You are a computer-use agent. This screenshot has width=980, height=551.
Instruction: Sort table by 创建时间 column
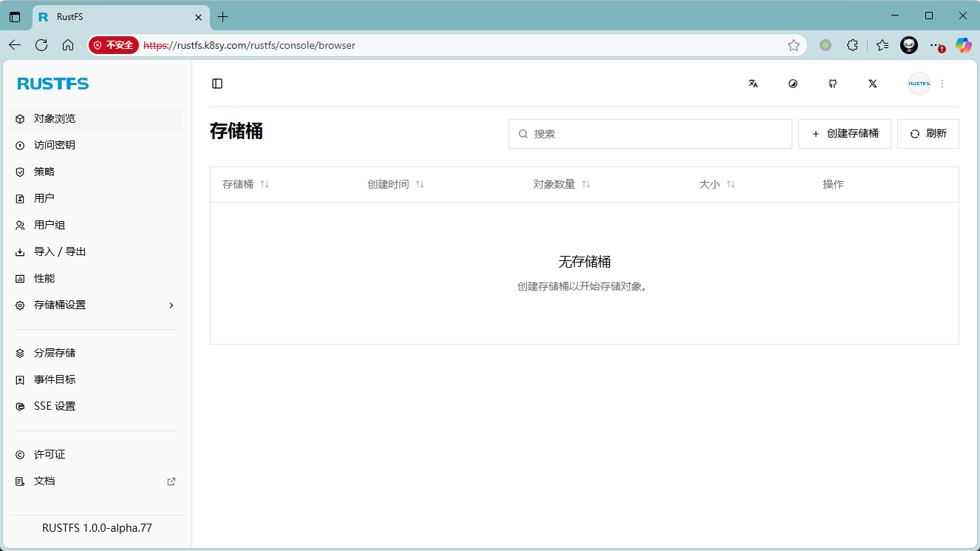click(x=420, y=184)
